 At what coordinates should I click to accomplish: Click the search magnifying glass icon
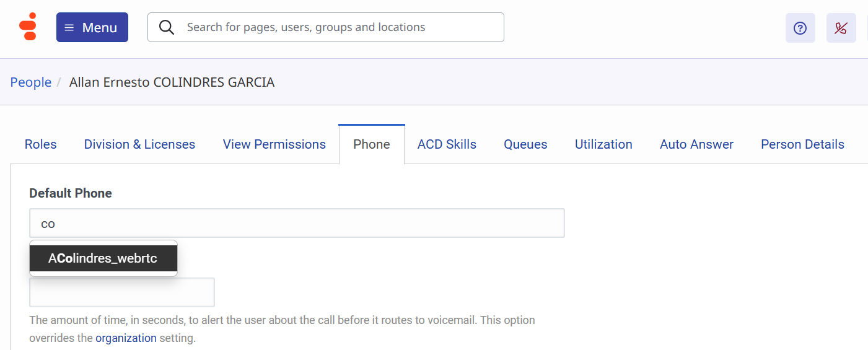pos(166,27)
